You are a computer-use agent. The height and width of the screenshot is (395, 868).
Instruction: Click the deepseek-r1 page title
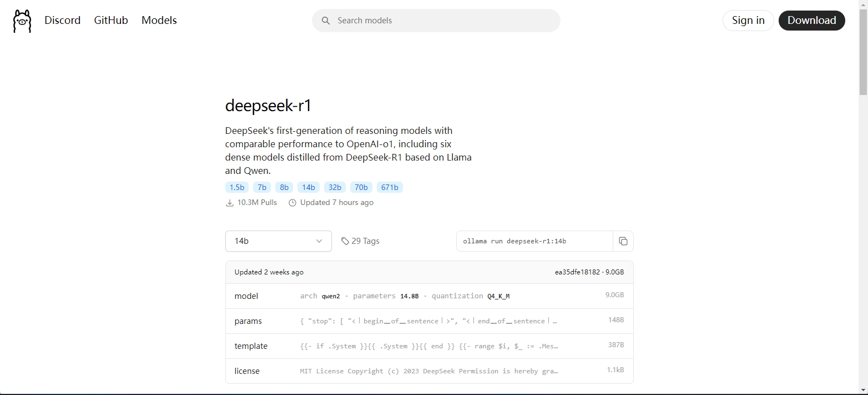tap(268, 106)
